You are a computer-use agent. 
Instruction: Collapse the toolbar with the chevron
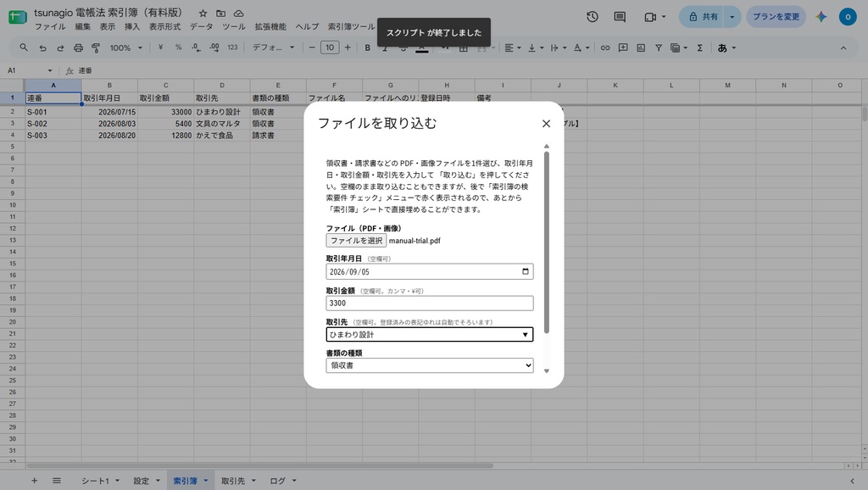click(843, 47)
